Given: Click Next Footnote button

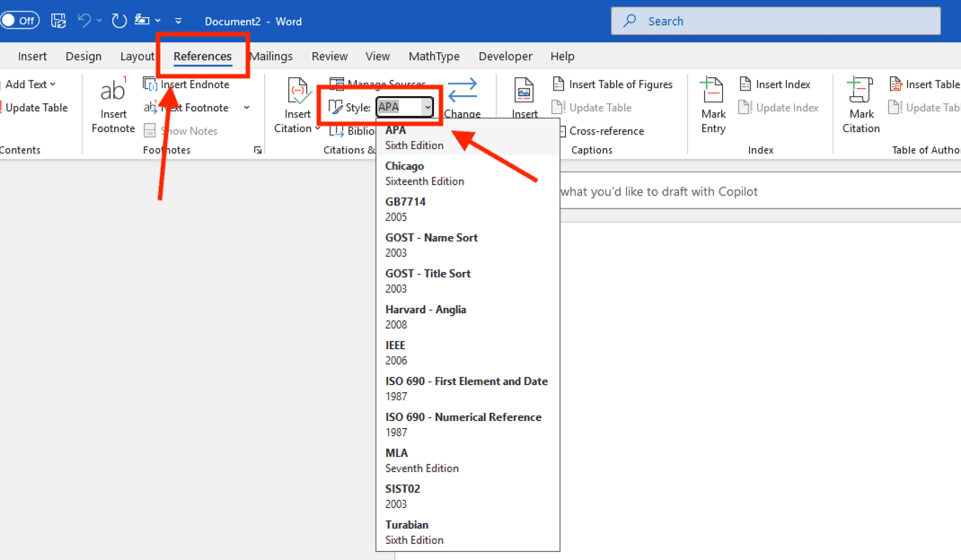Looking at the screenshot, I should [186, 108].
